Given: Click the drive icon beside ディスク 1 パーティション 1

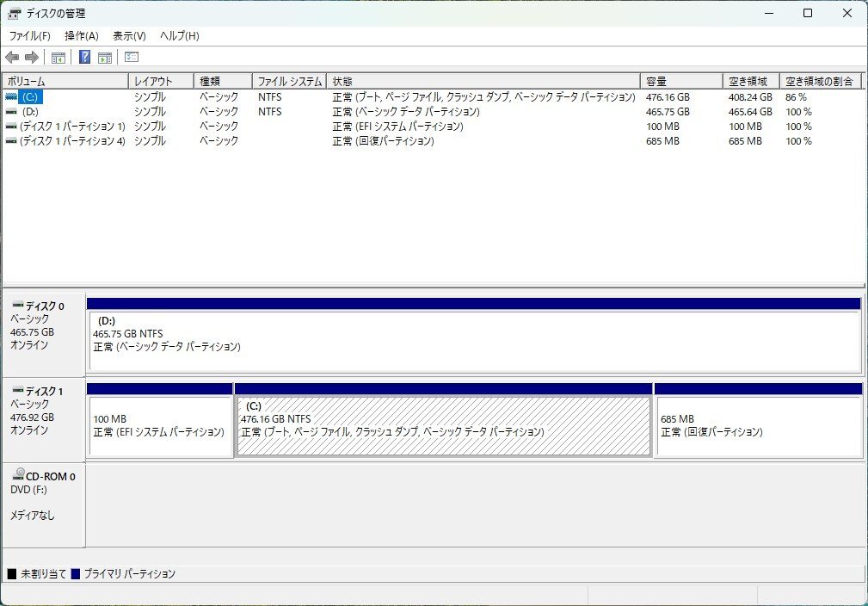Looking at the screenshot, I should [11, 127].
